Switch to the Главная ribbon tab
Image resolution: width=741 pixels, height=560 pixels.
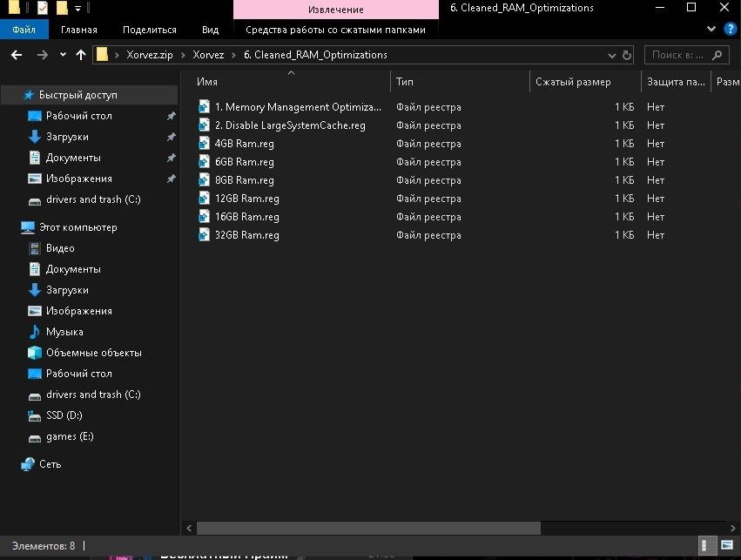pos(79,30)
